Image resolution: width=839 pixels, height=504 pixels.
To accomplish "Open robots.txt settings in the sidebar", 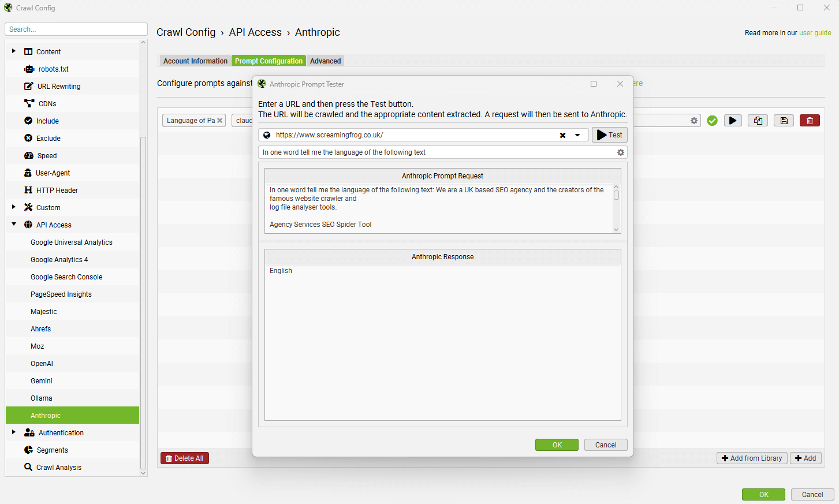I will pos(53,69).
